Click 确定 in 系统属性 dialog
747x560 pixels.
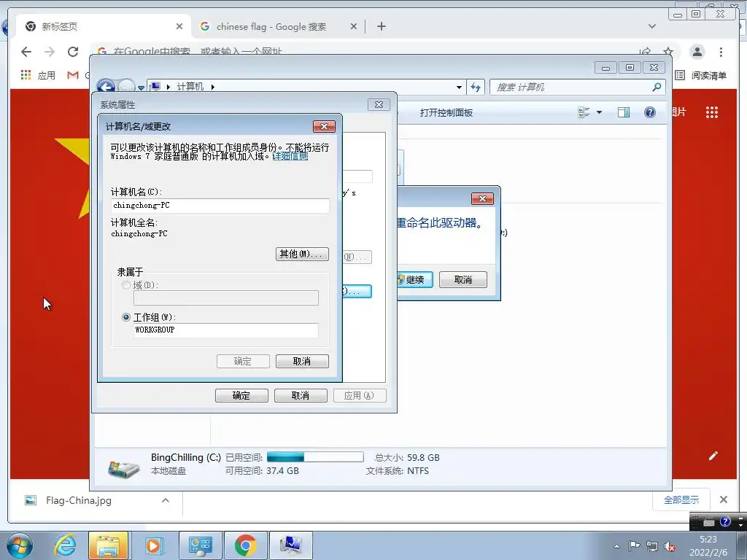point(241,396)
